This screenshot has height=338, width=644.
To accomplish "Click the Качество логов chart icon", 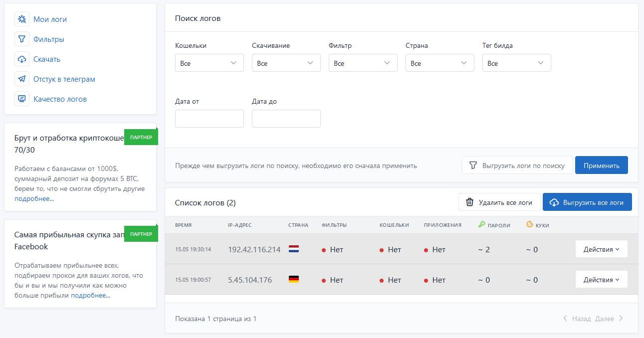I will point(22,99).
